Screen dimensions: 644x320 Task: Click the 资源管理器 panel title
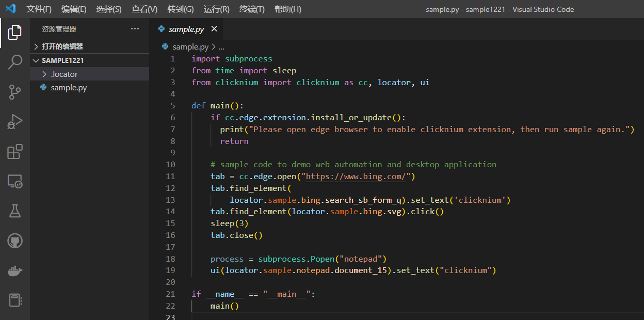59,29
